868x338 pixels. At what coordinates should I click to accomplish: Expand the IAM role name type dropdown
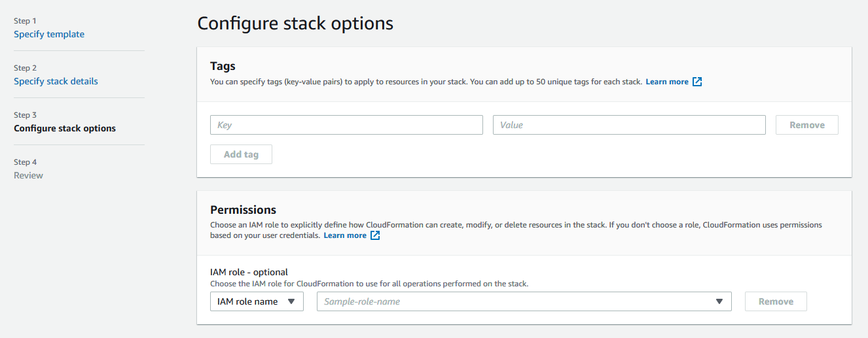coord(257,301)
